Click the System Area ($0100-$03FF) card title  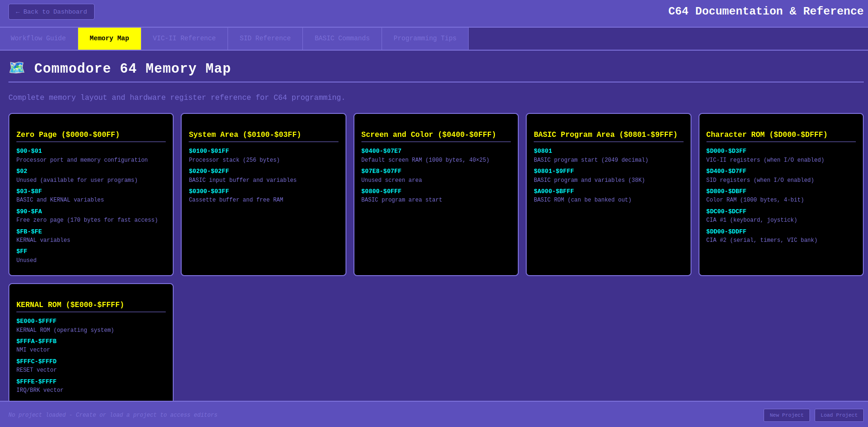[245, 135]
